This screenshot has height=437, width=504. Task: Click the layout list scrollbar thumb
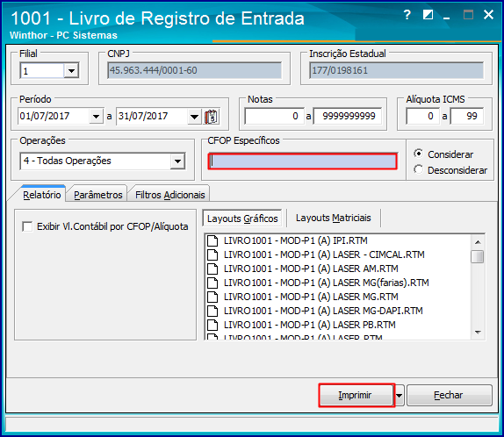478,257
